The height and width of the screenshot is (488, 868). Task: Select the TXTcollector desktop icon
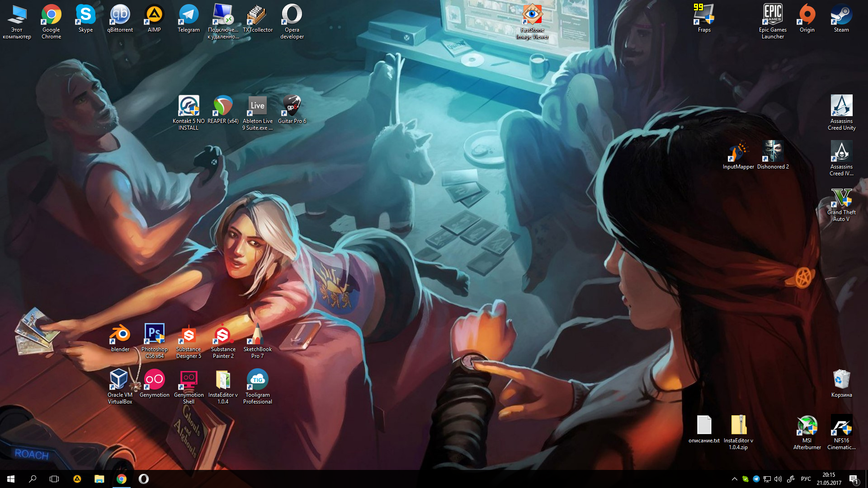tap(258, 19)
